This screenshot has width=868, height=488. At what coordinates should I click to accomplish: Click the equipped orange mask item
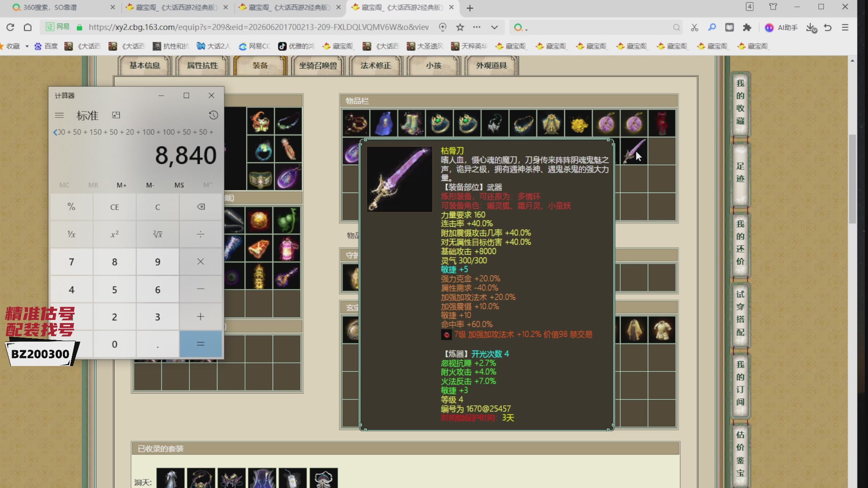tap(260, 121)
